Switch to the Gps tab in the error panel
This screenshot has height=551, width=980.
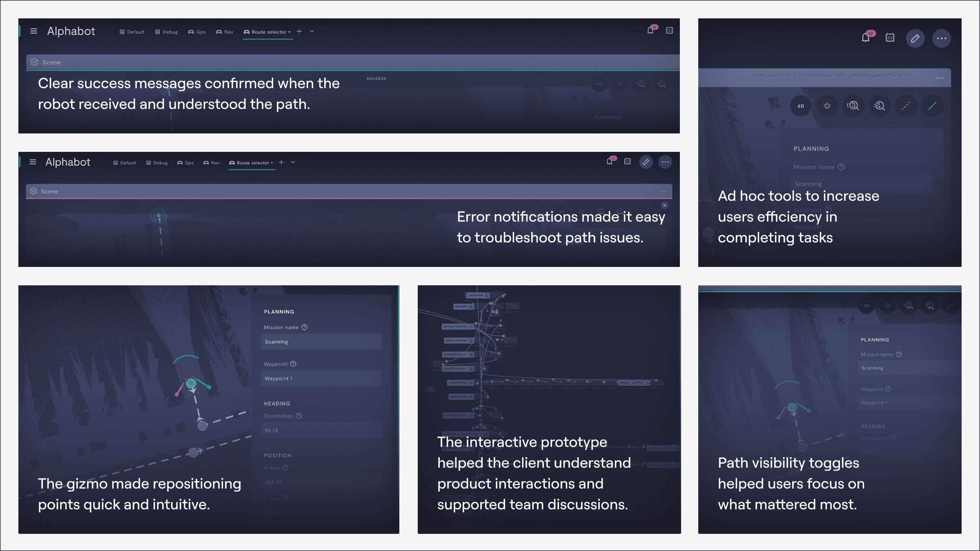[185, 162]
